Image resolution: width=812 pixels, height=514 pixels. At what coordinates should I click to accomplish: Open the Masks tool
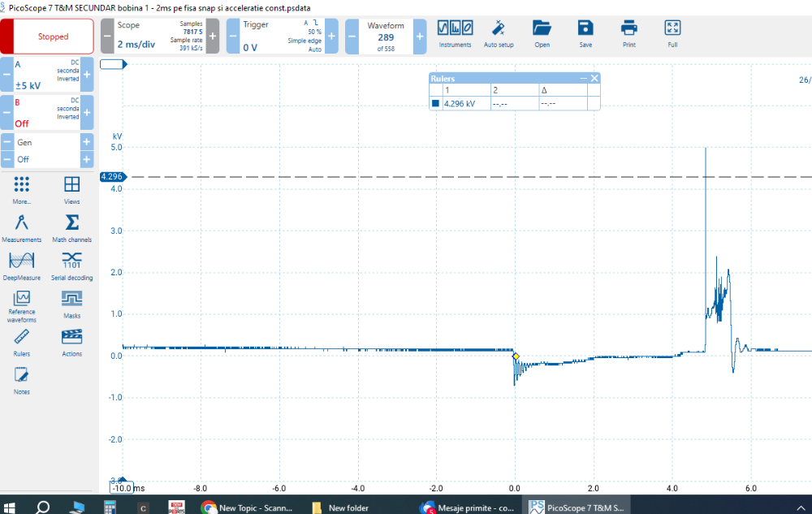point(71,304)
